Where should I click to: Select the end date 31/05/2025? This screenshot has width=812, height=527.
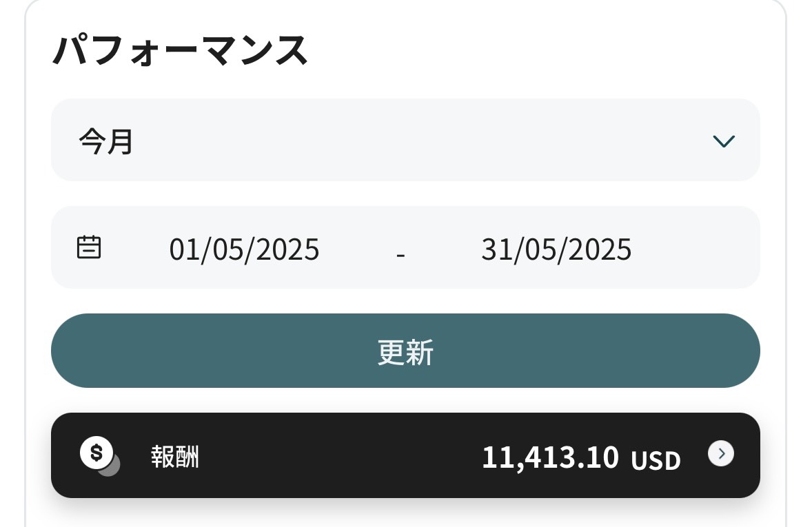point(556,249)
